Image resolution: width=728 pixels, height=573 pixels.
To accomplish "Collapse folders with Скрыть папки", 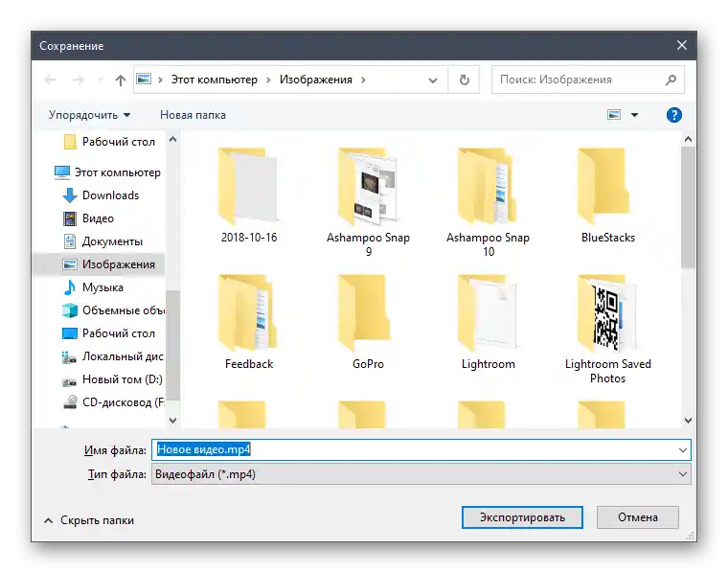I will (89, 520).
